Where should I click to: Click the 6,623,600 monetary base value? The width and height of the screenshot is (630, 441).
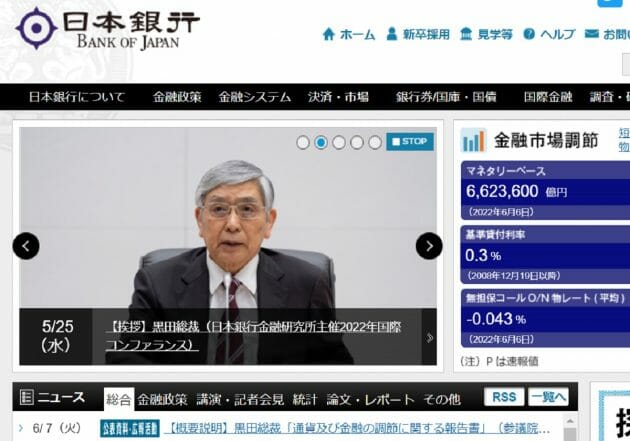click(x=502, y=191)
